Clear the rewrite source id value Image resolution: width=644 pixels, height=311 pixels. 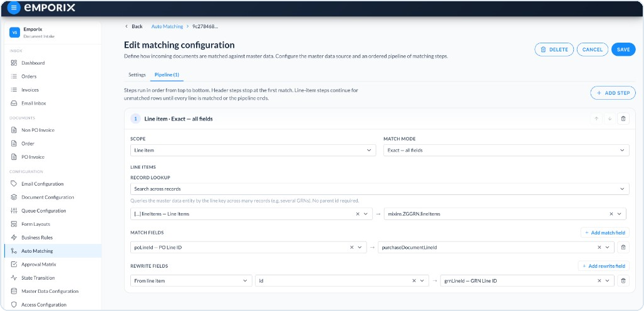pyautogui.click(x=414, y=281)
